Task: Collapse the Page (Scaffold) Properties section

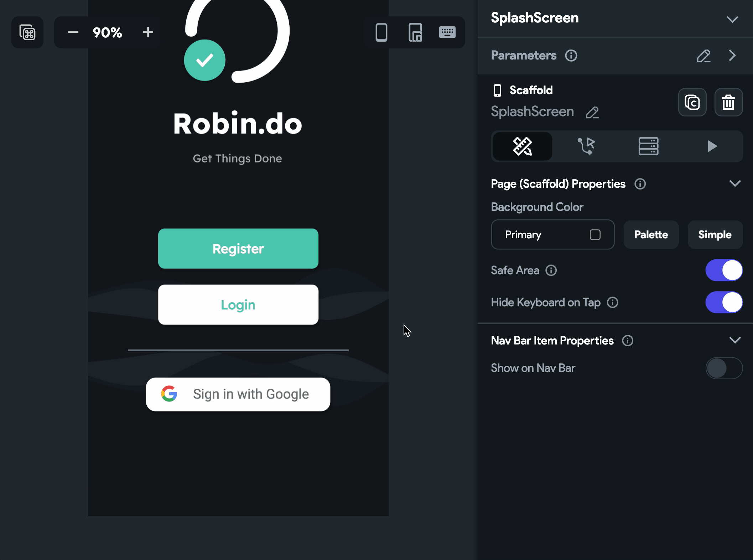Action: [x=734, y=184]
